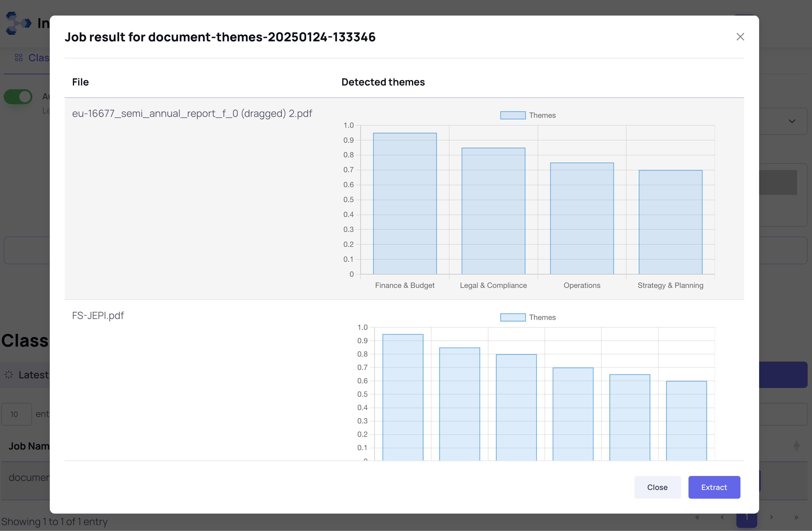Jump to first page double-arrow

698,517
